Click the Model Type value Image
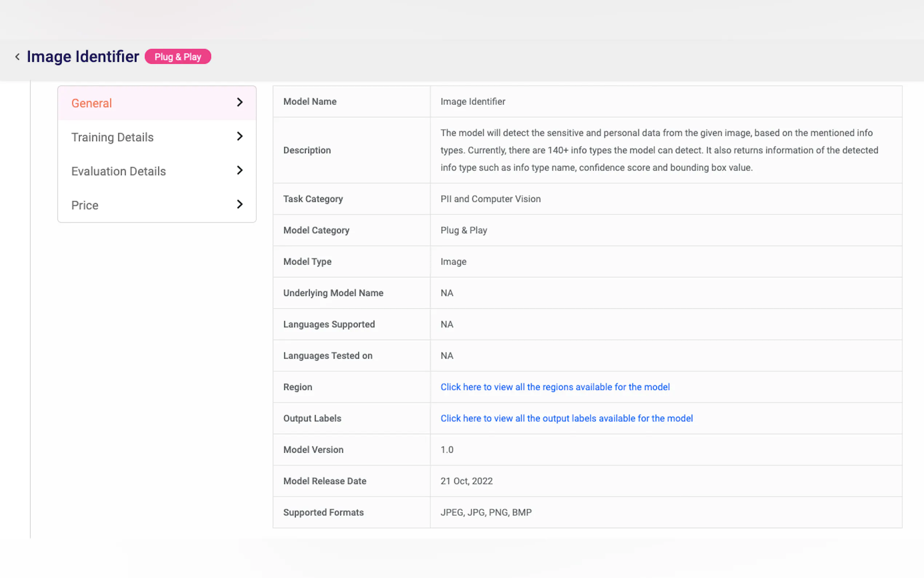The image size is (924, 578). (x=453, y=261)
